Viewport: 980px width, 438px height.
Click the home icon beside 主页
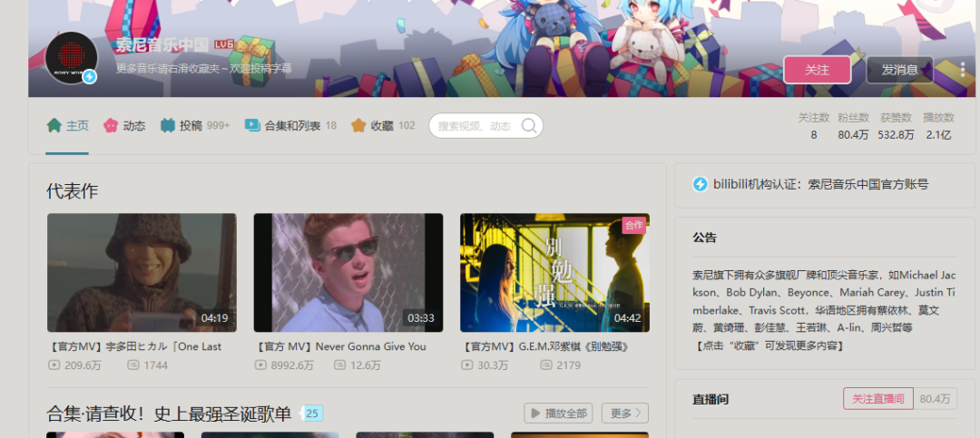click(x=54, y=125)
